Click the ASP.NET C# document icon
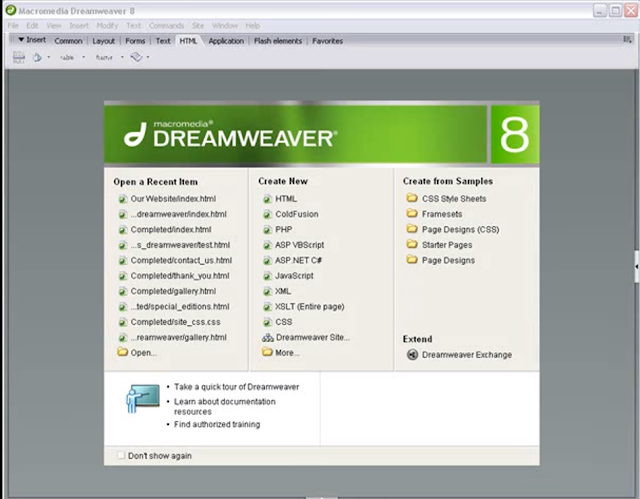The width and height of the screenshot is (640, 499). (267, 261)
